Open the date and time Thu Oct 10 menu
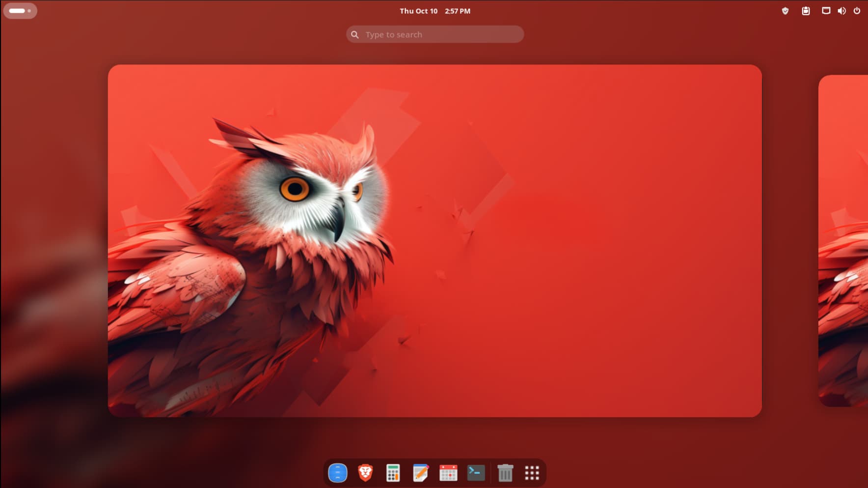Viewport: 868px width, 488px height. pos(435,11)
